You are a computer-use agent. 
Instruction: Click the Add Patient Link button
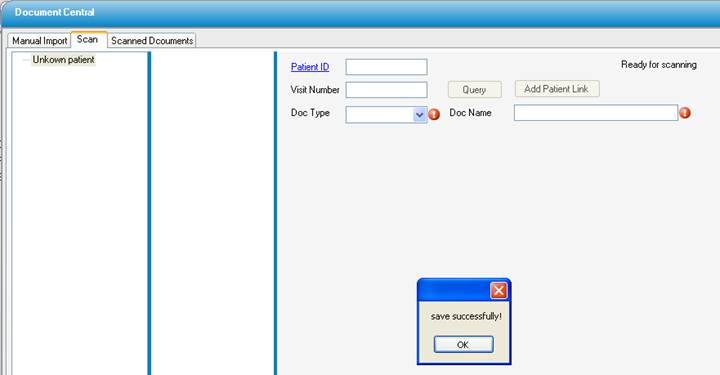pos(557,89)
